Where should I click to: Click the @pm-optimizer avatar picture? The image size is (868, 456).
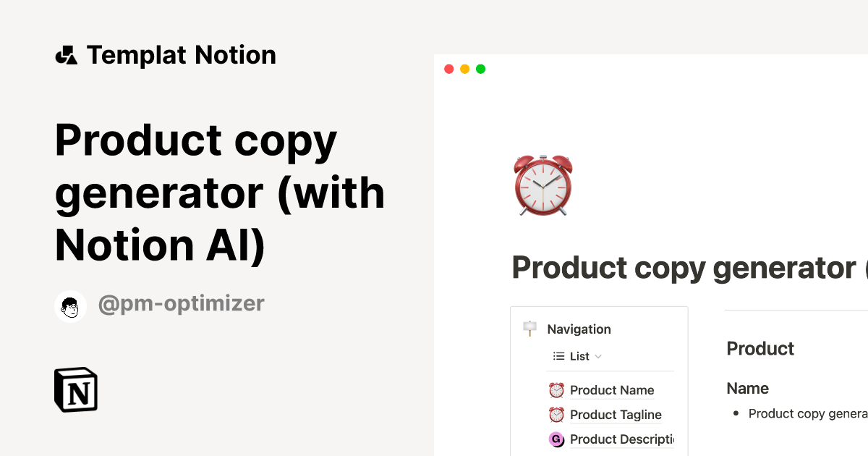pyautogui.click(x=70, y=305)
